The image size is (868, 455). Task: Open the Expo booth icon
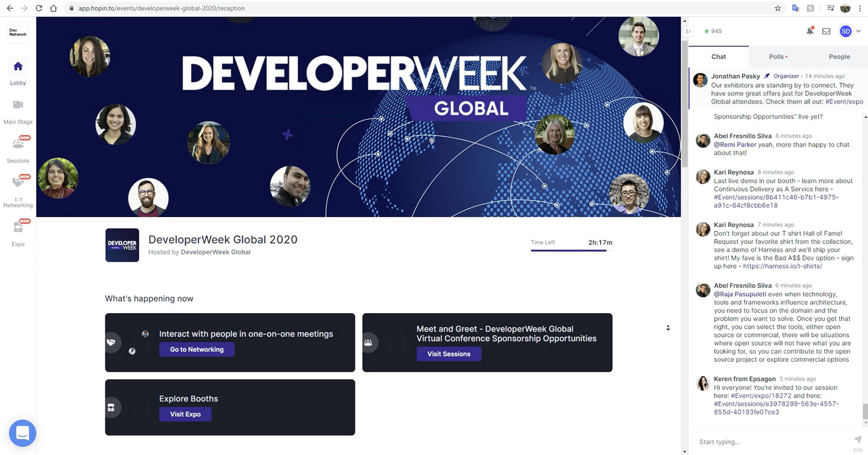click(x=18, y=227)
